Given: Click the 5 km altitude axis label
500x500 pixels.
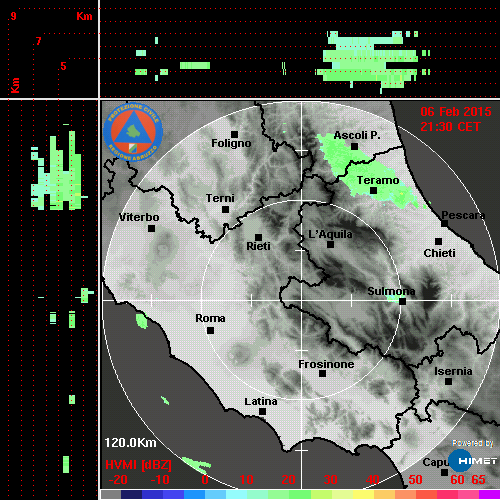Looking at the screenshot, I should [x=63, y=66].
